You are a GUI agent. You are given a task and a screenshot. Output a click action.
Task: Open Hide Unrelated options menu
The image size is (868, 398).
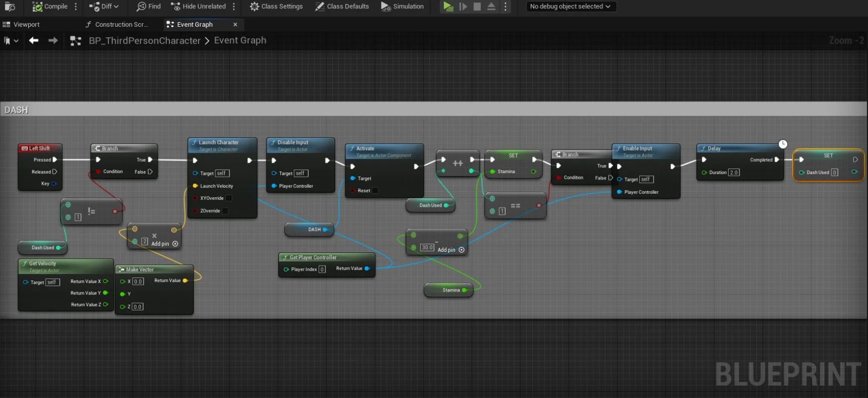234,6
